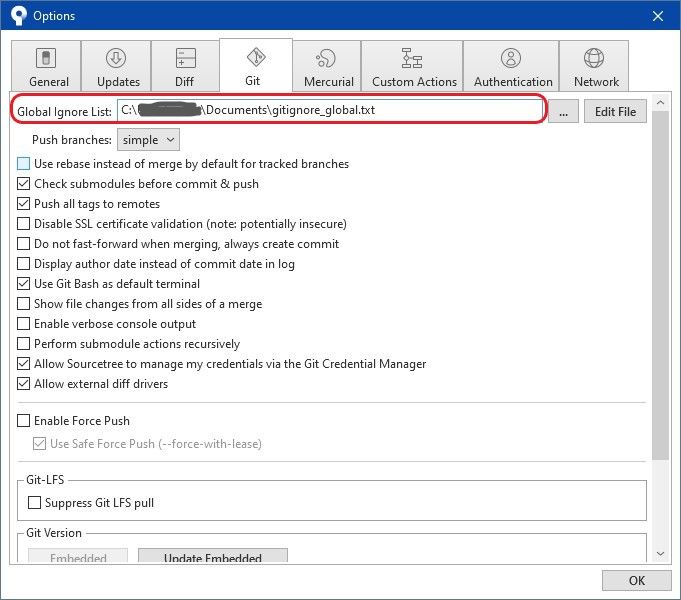Switch to the Updates tab label
Screen dimensions: 681x600
click(119, 82)
